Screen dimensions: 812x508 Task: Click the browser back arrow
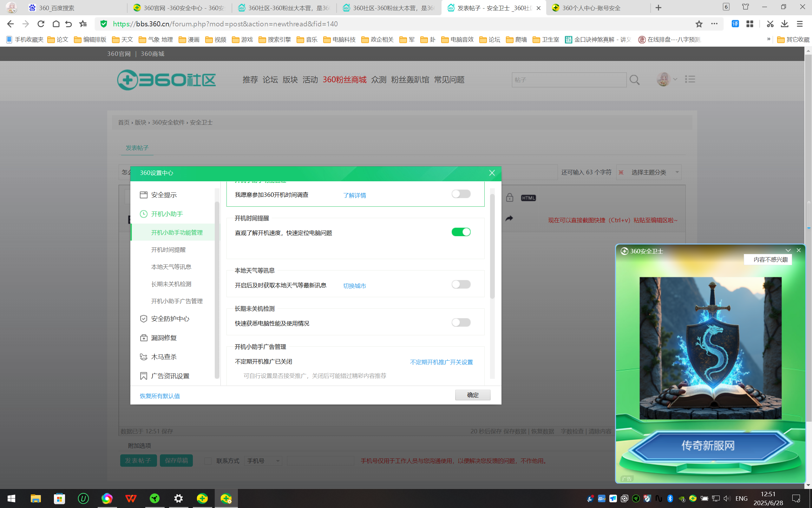pos(10,24)
